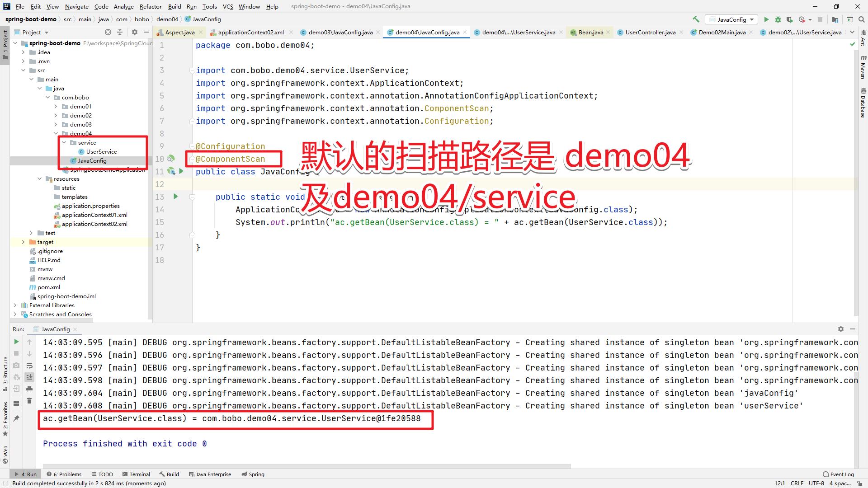Click the Rerun application icon in run panel
This screenshot has height=488, width=868.
coord(16,342)
